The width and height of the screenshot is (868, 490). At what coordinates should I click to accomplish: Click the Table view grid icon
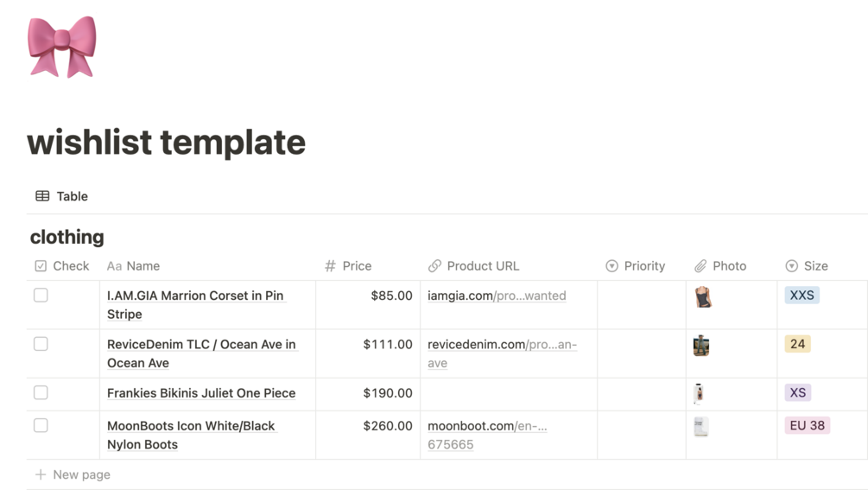click(x=42, y=196)
